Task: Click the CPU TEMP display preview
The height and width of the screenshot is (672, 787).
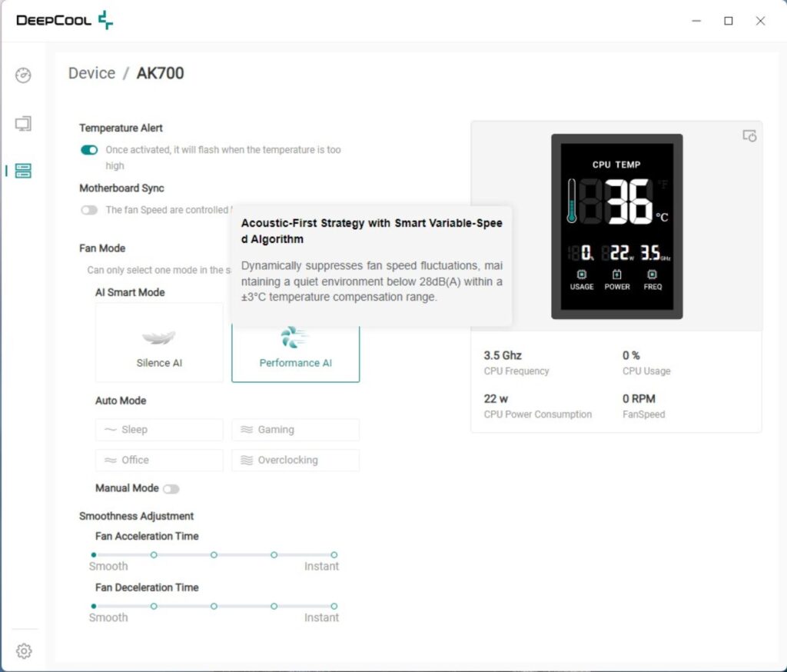Action: tap(617, 227)
